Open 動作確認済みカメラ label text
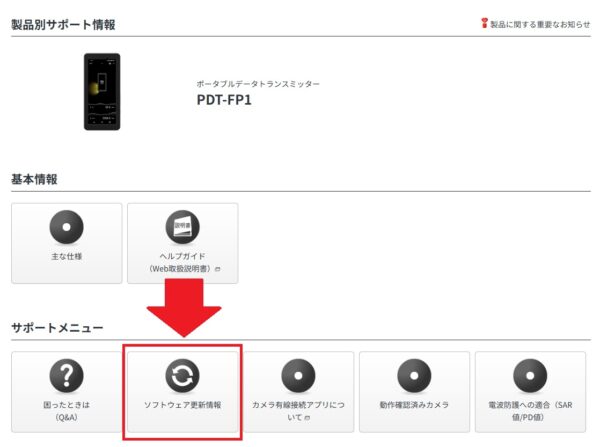600x447 pixels. pyautogui.click(x=414, y=405)
